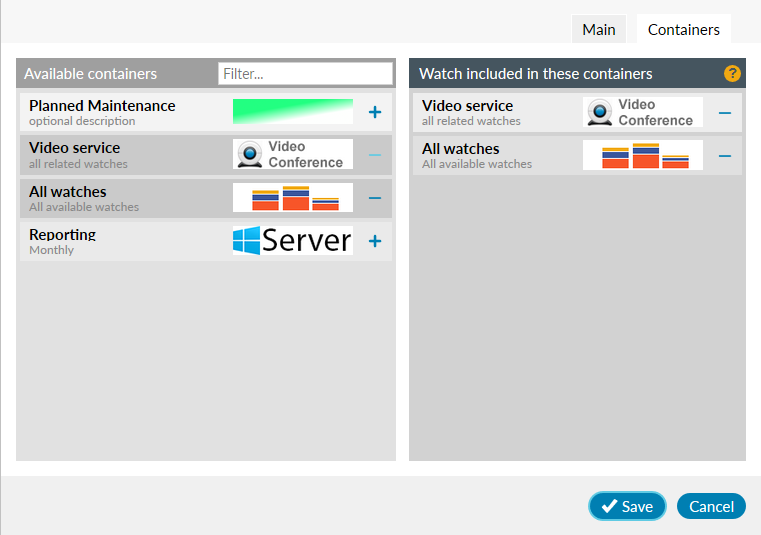
Task: Select All watches title in Available containers
Action: pyautogui.click(x=67, y=192)
